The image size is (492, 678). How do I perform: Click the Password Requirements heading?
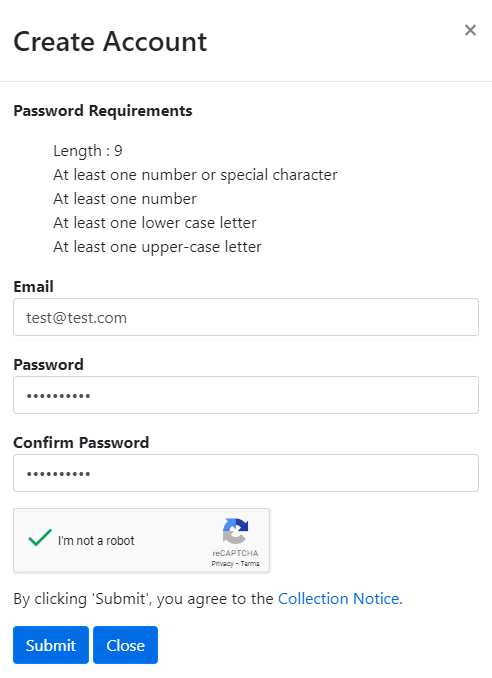(103, 111)
